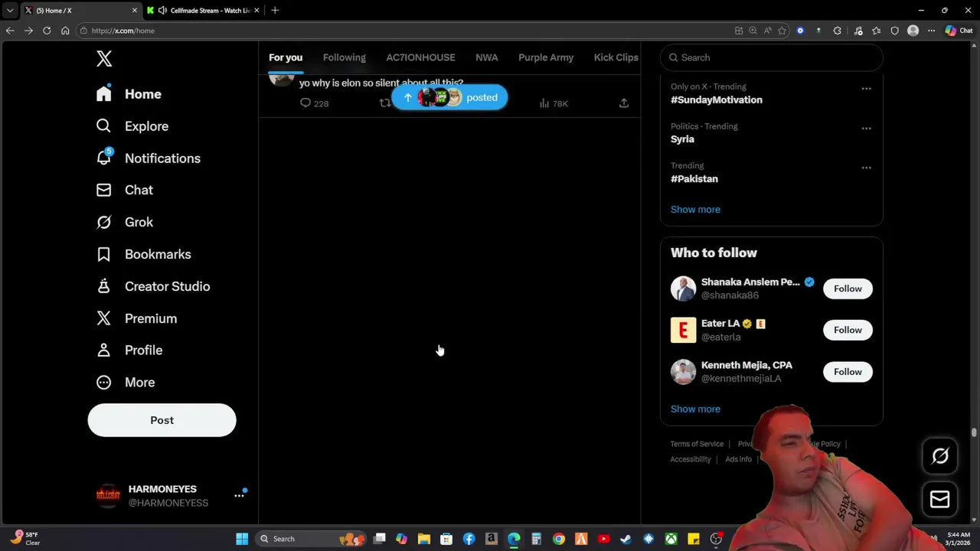
Task: Open Profile from the sidebar
Action: [x=129, y=350]
